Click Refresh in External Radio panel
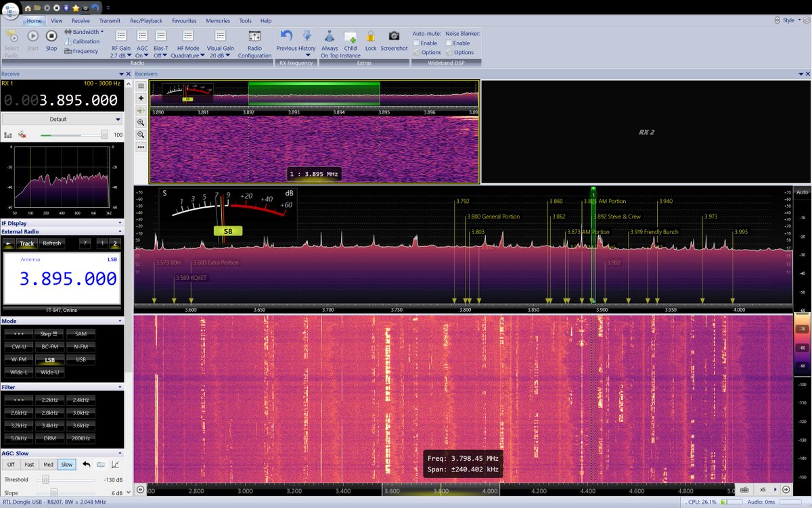 pyautogui.click(x=52, y=244)
